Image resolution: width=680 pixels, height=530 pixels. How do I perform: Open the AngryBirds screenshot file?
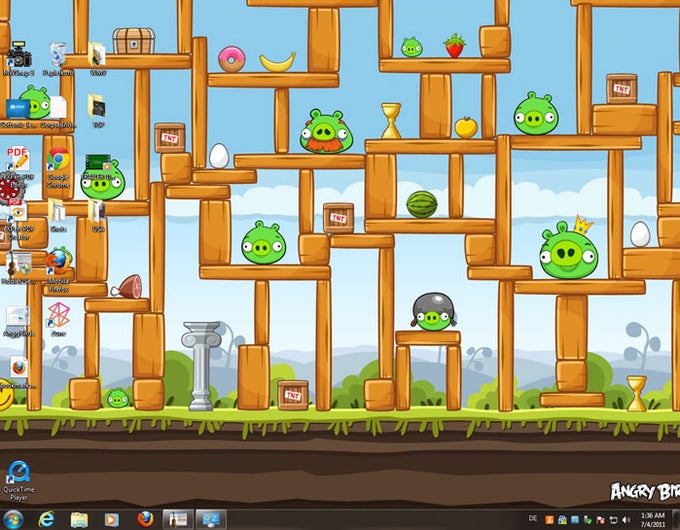tap(18, 317)
